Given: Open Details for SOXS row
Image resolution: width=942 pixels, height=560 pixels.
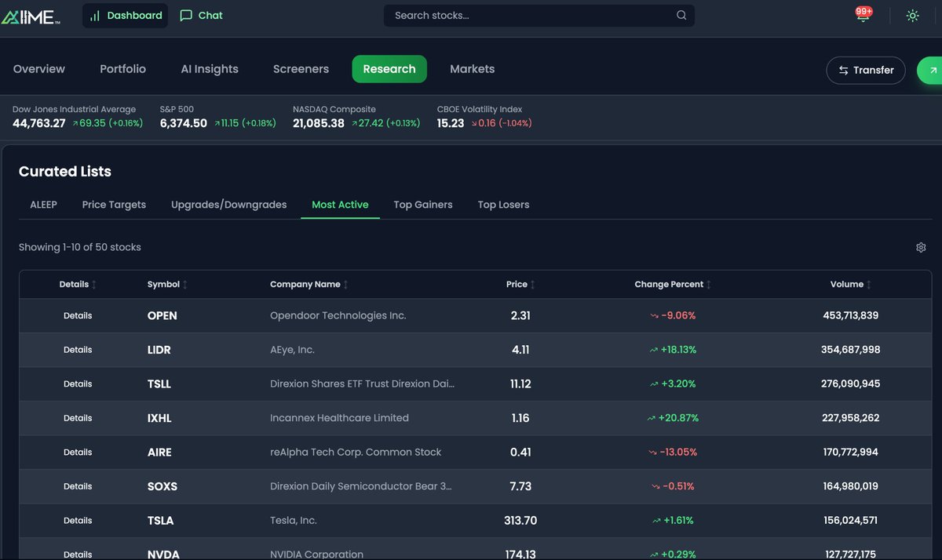Looking at the screenshot, I should point(78,486).
